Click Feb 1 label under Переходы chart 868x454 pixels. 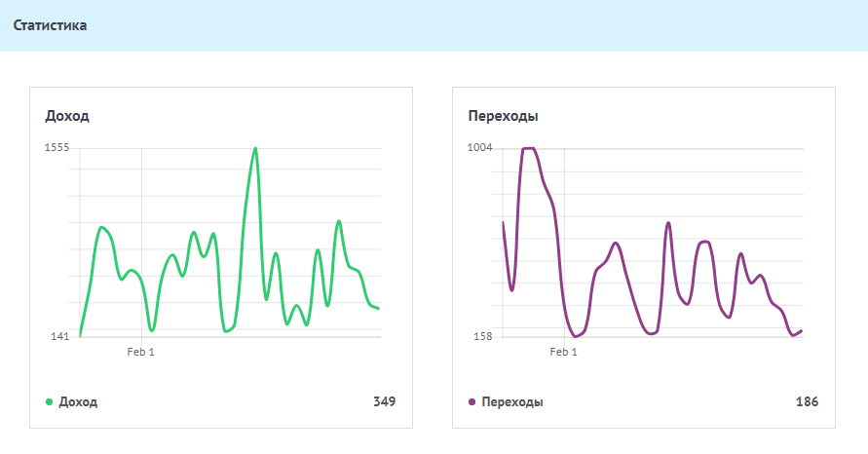[564, 352]
